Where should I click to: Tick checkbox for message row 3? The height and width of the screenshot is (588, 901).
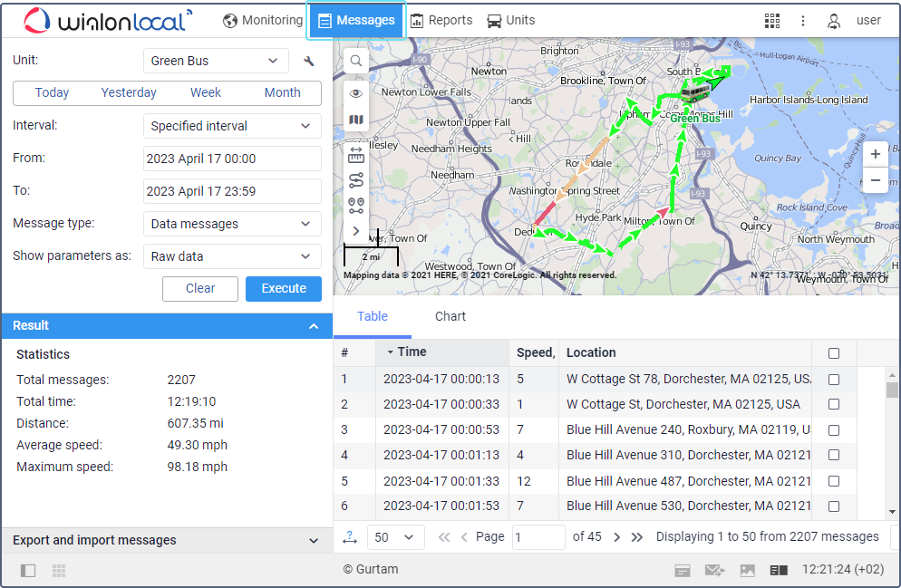click(x=834, y=430)
